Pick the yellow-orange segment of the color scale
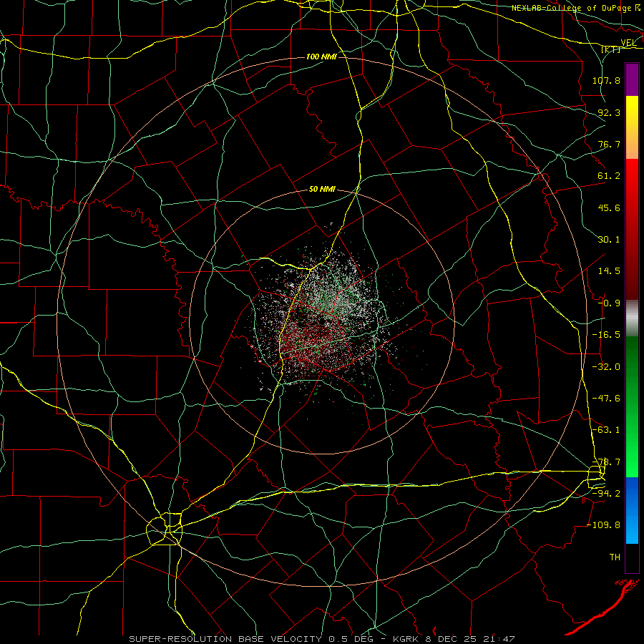The image size is (644, 644). point(632,127)
